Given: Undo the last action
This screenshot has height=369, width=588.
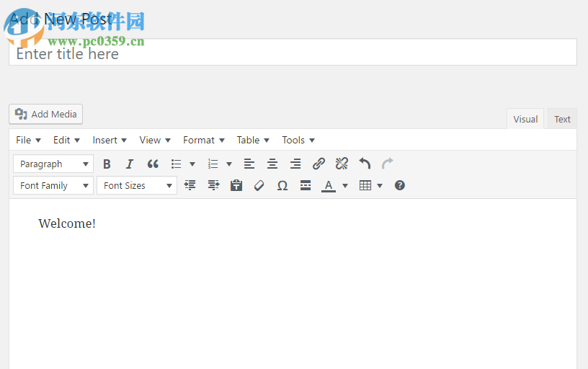Looking at the screenshot, I should pos(365,164).
